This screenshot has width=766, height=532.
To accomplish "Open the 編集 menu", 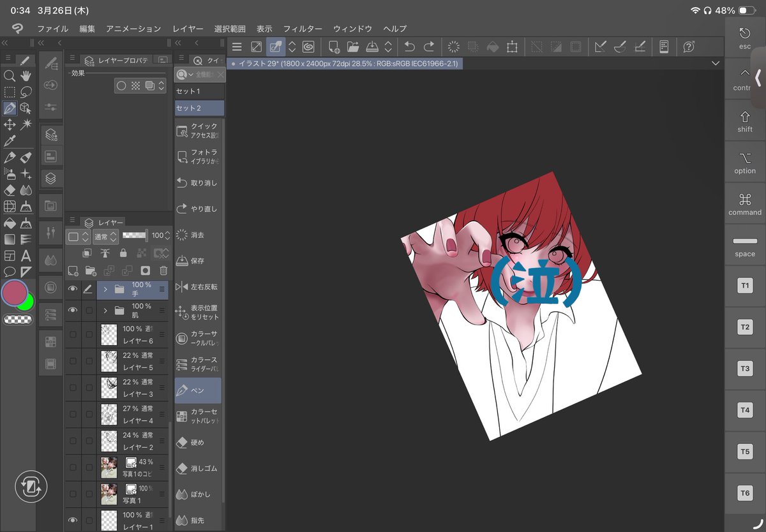I will tap(87, 29).
